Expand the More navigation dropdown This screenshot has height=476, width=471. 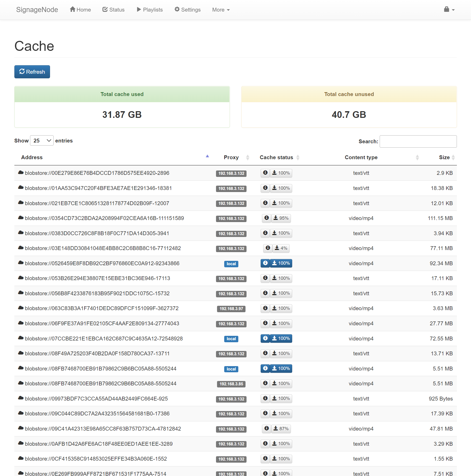pyautogui.click(x=221, y=10)
